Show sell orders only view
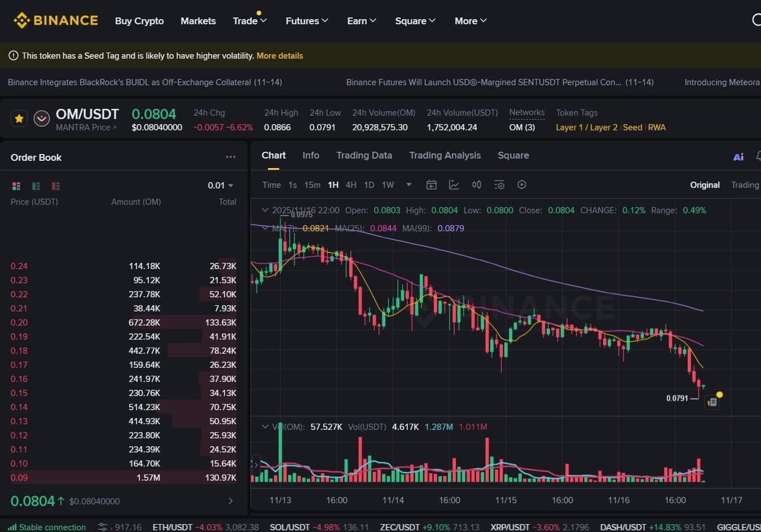This screenshot has width=761, height=532. (x=56, y=186)
